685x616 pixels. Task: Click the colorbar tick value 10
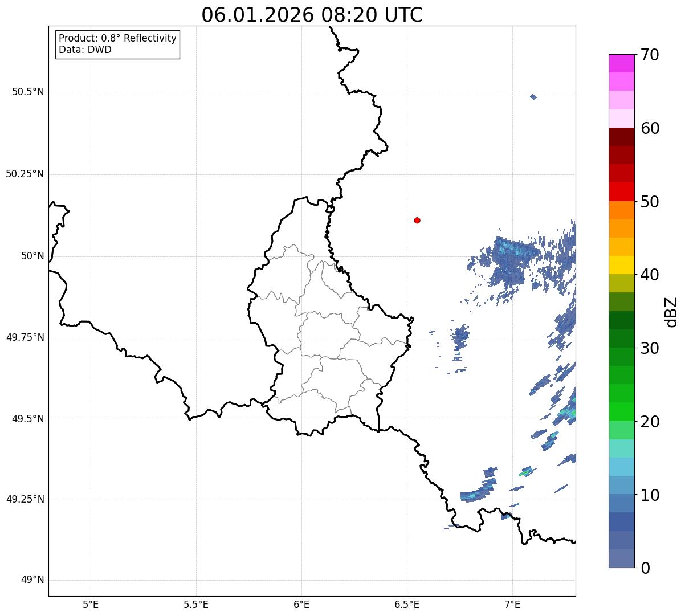tap(650, 495)
